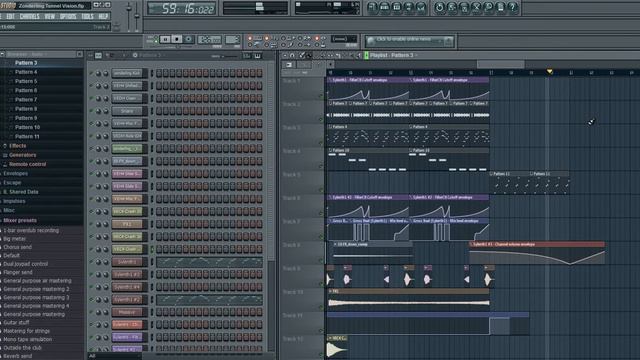Select the BRCK C.. clip on Track 12
640x360 pixels.
[x=337, y=347]
